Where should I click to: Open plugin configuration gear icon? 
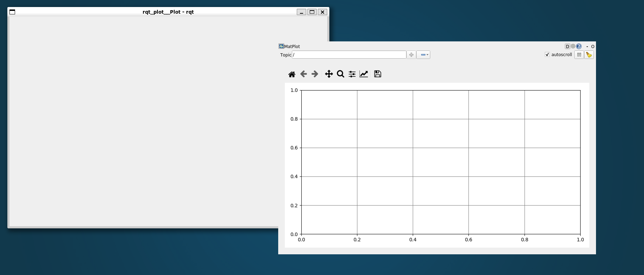[x=573, y=46]
